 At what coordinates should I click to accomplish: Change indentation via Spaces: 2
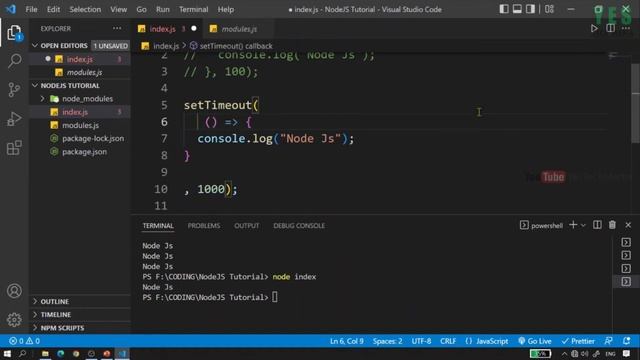point(387,341)
